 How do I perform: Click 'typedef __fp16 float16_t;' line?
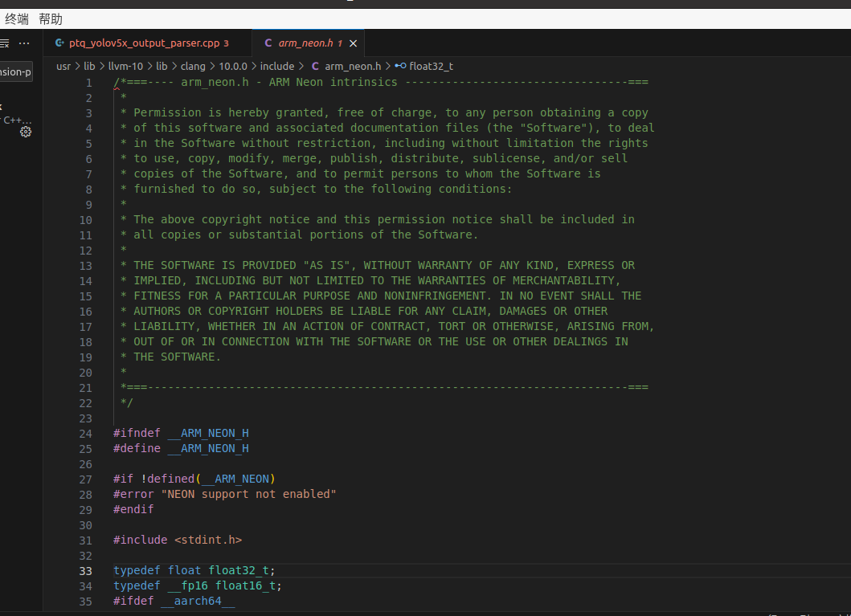[x=198, y=585]
